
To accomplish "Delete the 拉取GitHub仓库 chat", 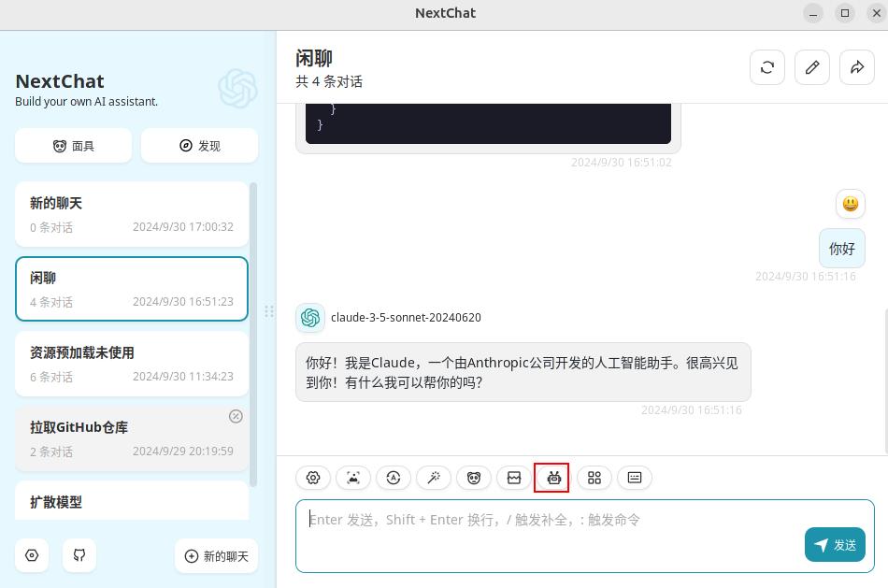I will coord(236,416).
